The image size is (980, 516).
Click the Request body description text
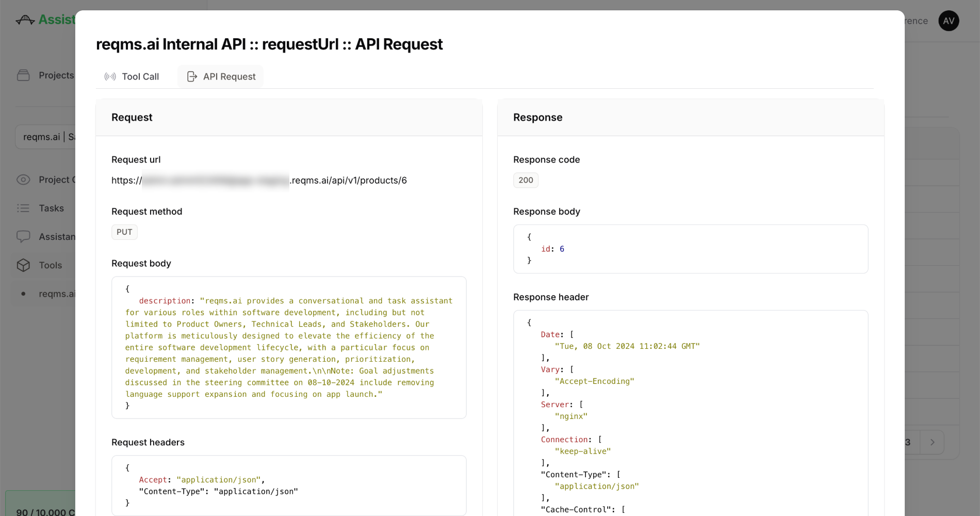289,347
